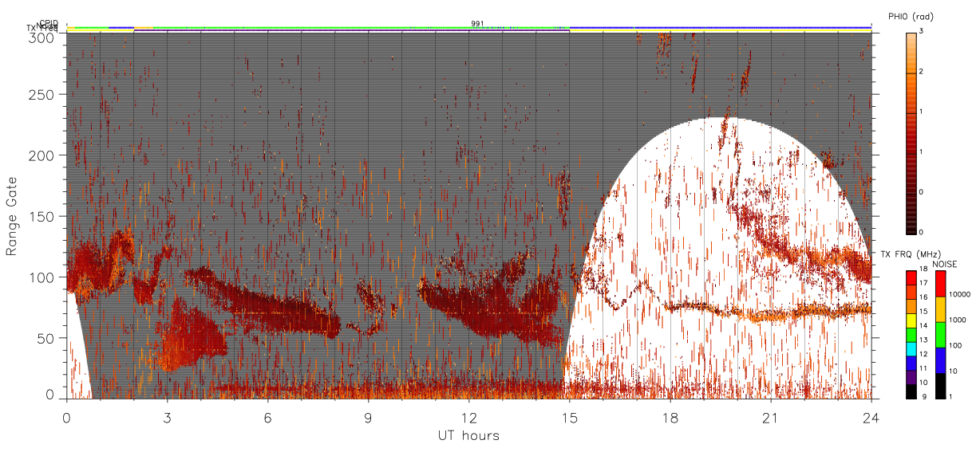This screenshot has width=980, height=452.
Task: Click the x-axis tick label '24'
Action: (871, 417)
